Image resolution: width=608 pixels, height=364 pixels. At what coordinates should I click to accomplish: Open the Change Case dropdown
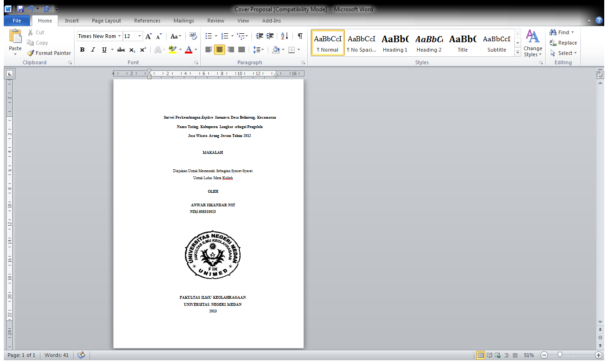(176, 36)
